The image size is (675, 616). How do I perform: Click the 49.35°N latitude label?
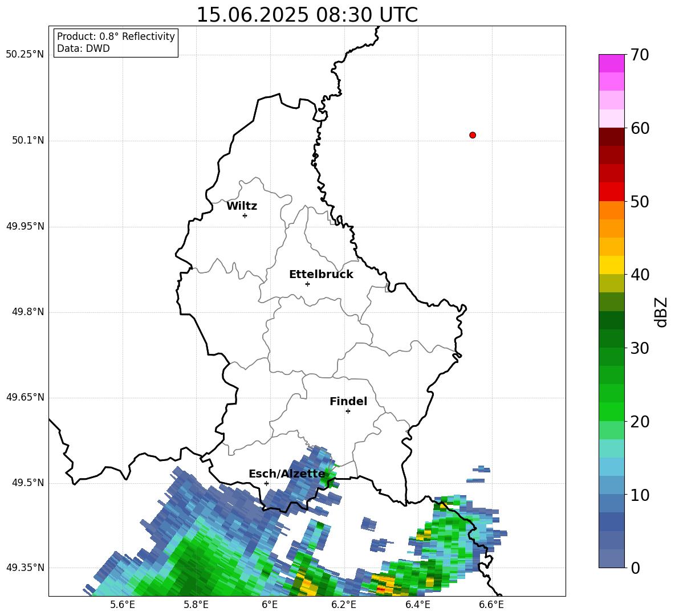click(x=25, y=568)
